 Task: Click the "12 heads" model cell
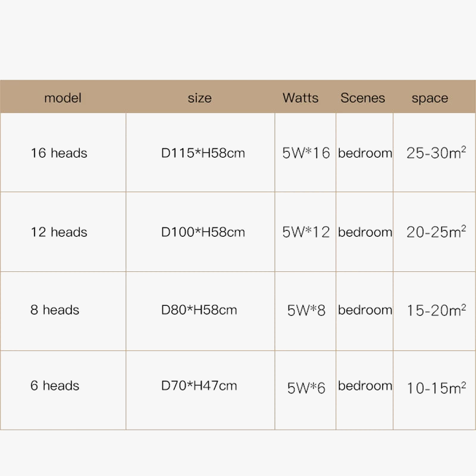pyautogui.click(x=59, y=232)
